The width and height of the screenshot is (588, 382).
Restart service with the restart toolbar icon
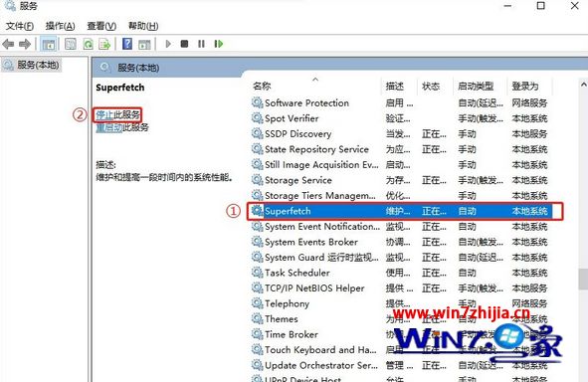pos(219,44)
